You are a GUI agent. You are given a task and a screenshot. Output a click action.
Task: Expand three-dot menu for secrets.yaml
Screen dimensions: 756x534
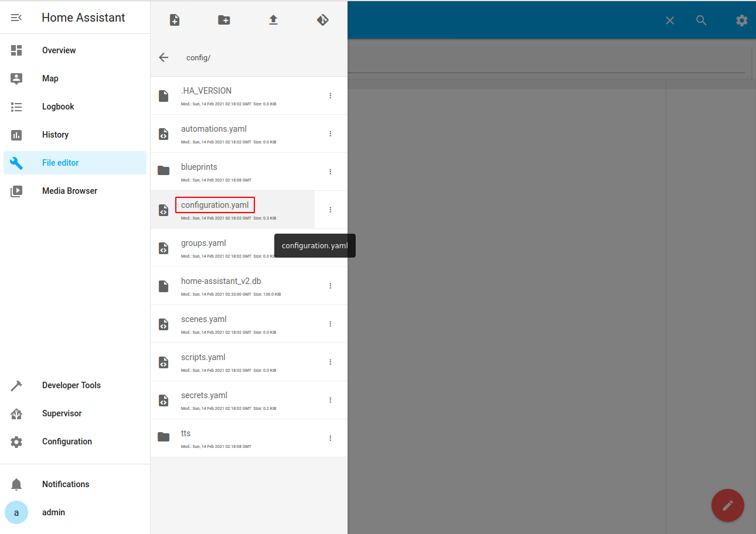(331, 400)
